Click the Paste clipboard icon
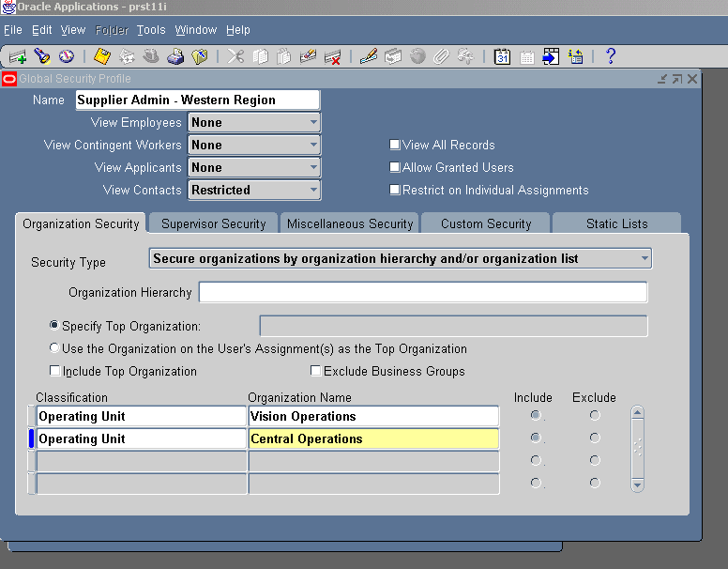This screenshot has height=569, width=728. (283, 56)
